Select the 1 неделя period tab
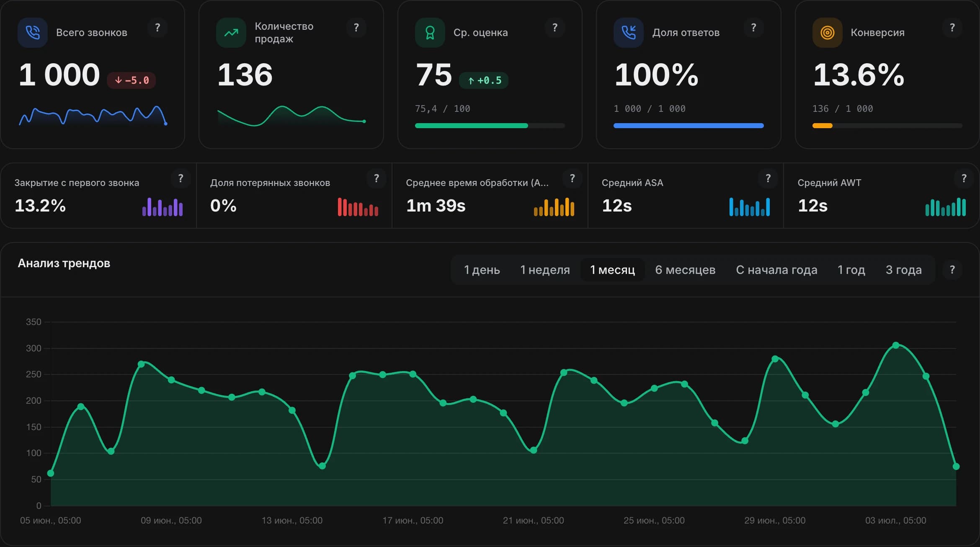The height and width of the screenshot is (547, 980). [545, 270]
